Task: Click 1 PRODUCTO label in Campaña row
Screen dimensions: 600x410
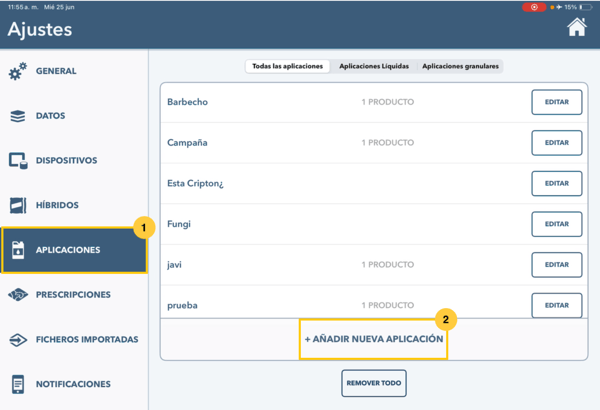Action: pos(388,142)
